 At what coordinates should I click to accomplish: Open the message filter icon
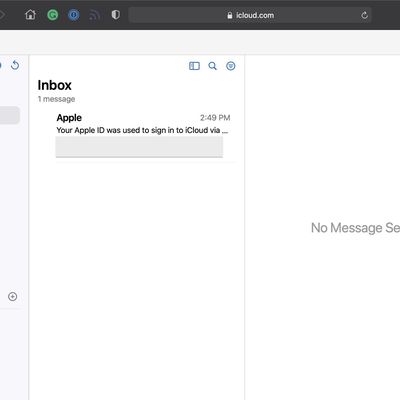(231, 66)
